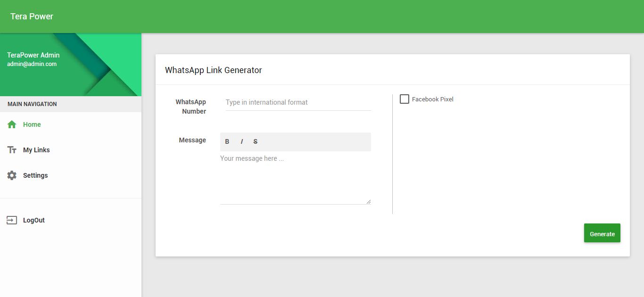Viewport: 644px width, 297px height.
Task: Grab the message box resize handle
Action: point(368,202)
